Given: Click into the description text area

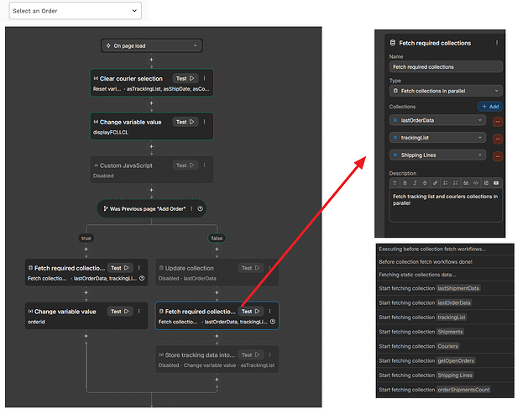Looking at the screenshot, I should pyautogui.click(x=446, y=205).
